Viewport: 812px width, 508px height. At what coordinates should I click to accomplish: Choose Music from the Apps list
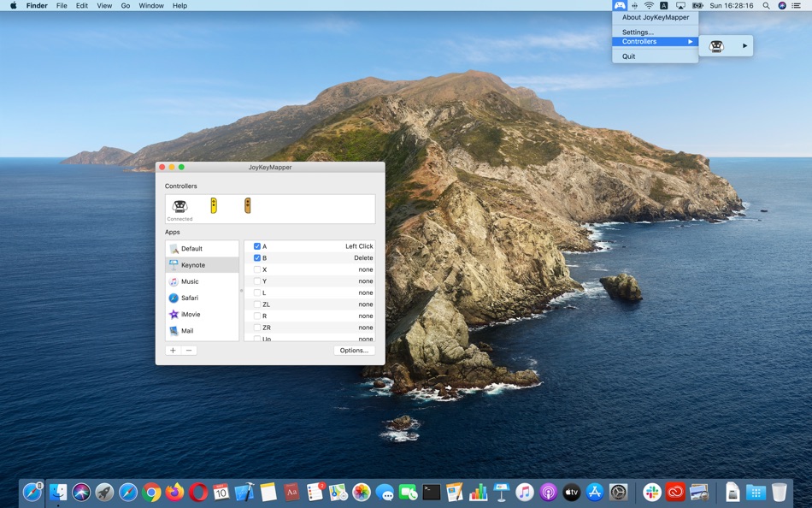(x=190, y=281)
